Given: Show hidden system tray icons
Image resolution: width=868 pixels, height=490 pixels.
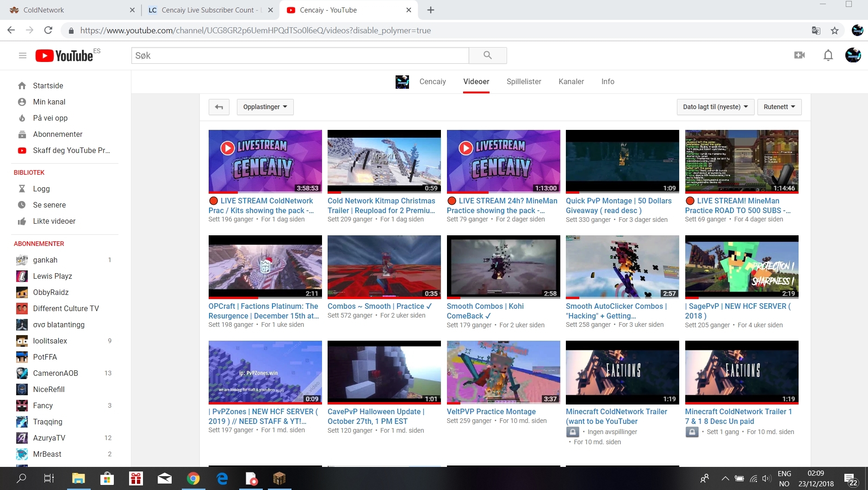Looking at the screenshot, I should tap(725, 478).
